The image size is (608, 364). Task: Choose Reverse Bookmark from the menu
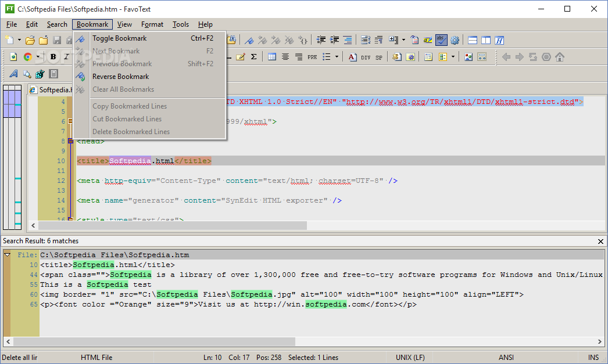pyautogui.click(x=149, y=77)
